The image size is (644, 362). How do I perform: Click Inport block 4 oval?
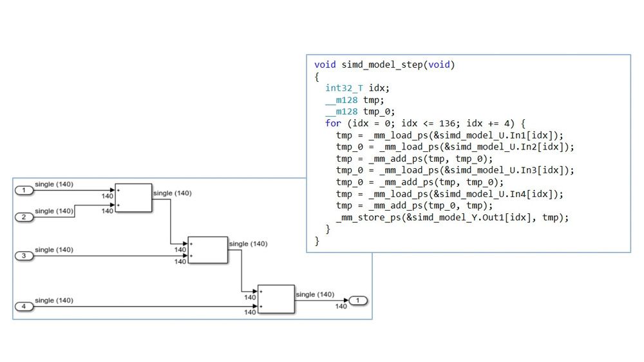(x=24, y=307)
